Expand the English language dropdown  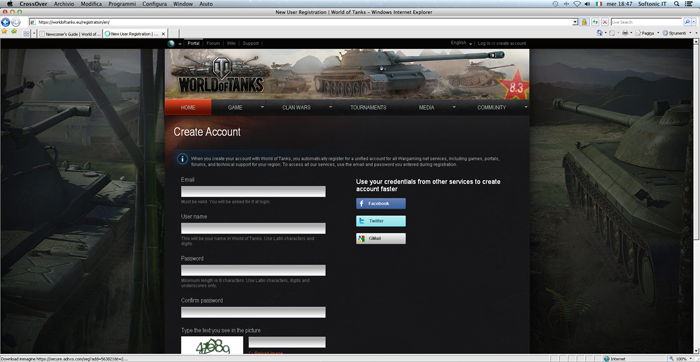click(462, 43)
